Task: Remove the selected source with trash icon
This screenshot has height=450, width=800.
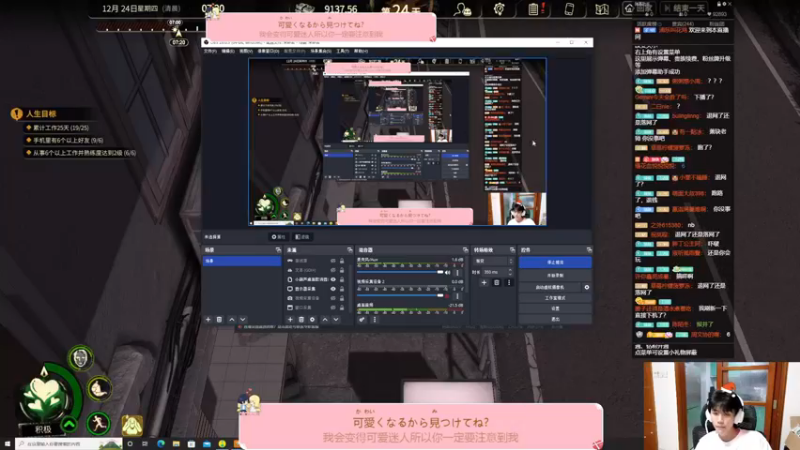Action: pos(301,319)
